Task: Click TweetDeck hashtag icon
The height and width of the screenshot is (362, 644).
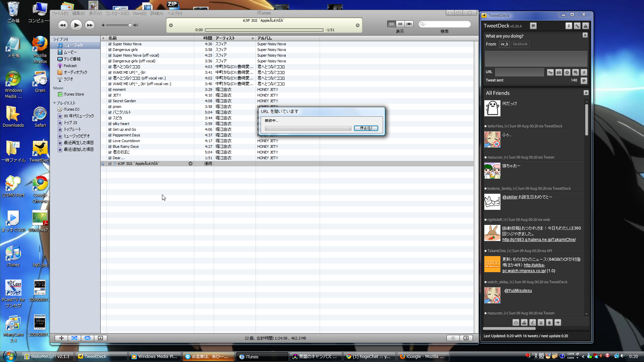Action: (584, 72)
